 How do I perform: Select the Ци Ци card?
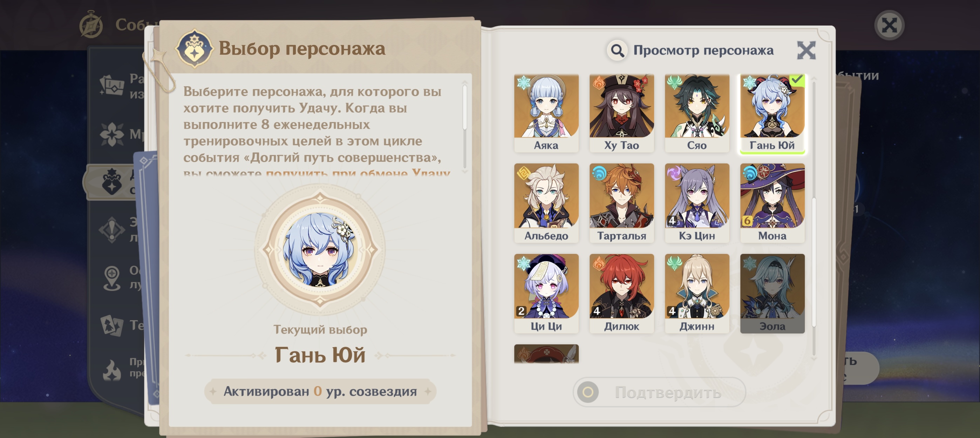(546, 294)
